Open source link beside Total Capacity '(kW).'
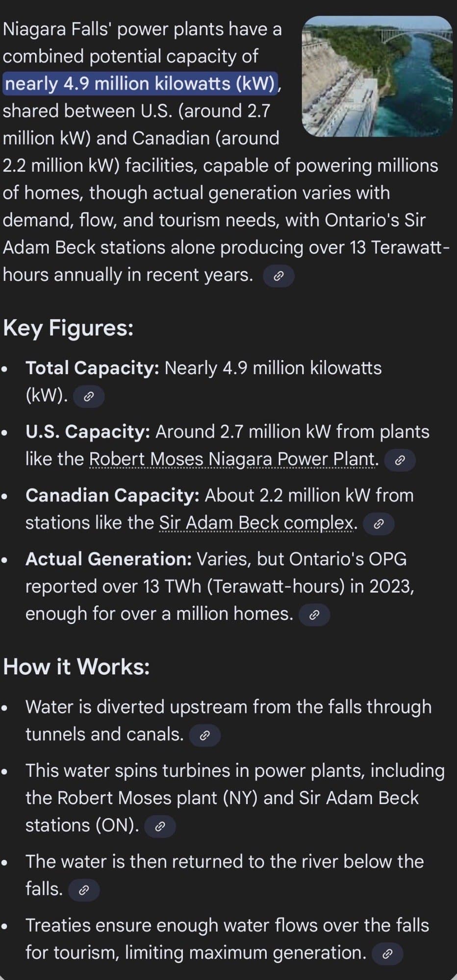457x980 pixels. coord(89,396)
